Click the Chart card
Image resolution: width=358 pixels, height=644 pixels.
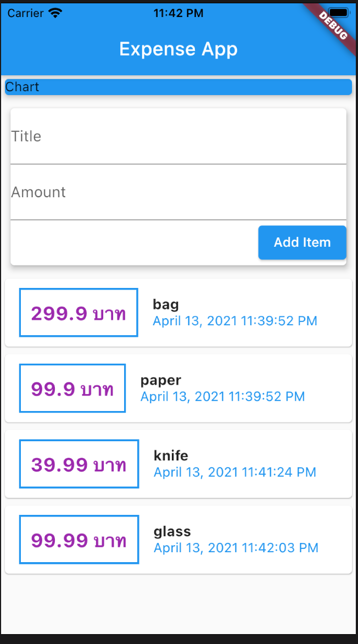pos(178,87)
